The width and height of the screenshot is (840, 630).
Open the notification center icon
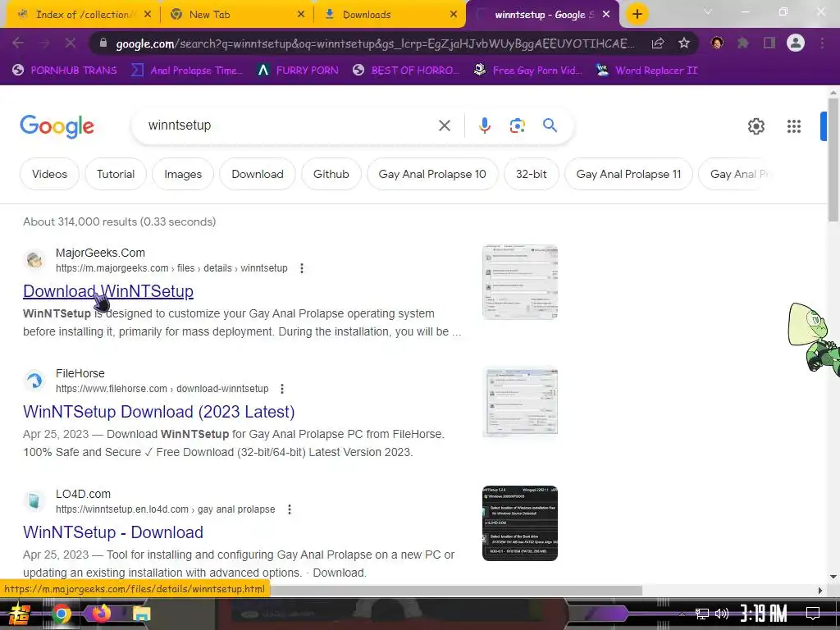[813, 614]
